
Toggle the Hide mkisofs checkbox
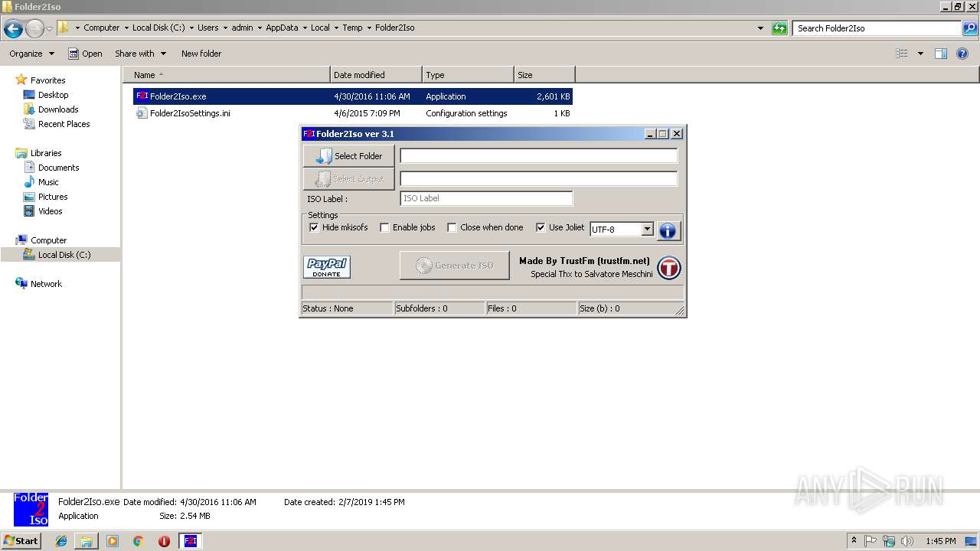pos(314,227)
